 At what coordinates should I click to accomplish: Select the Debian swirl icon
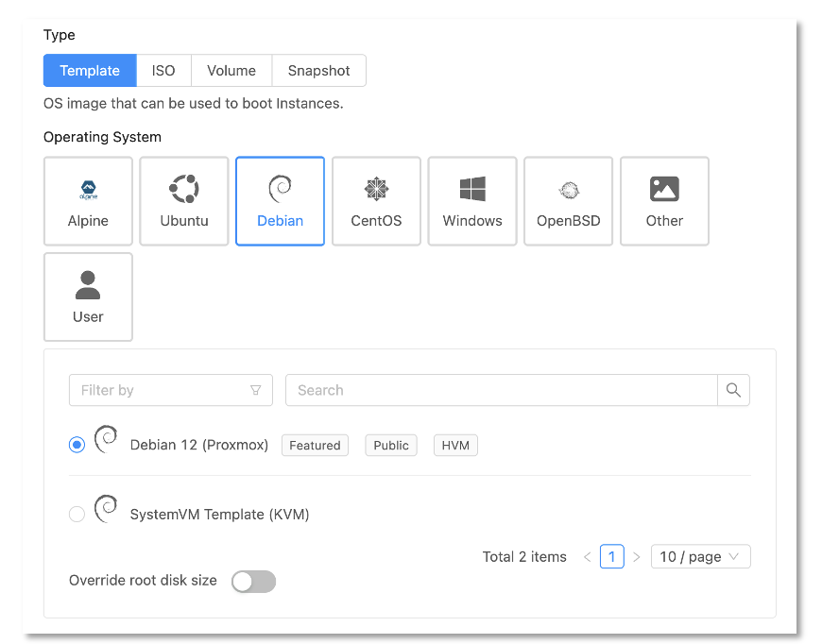(x=280, y=189)
